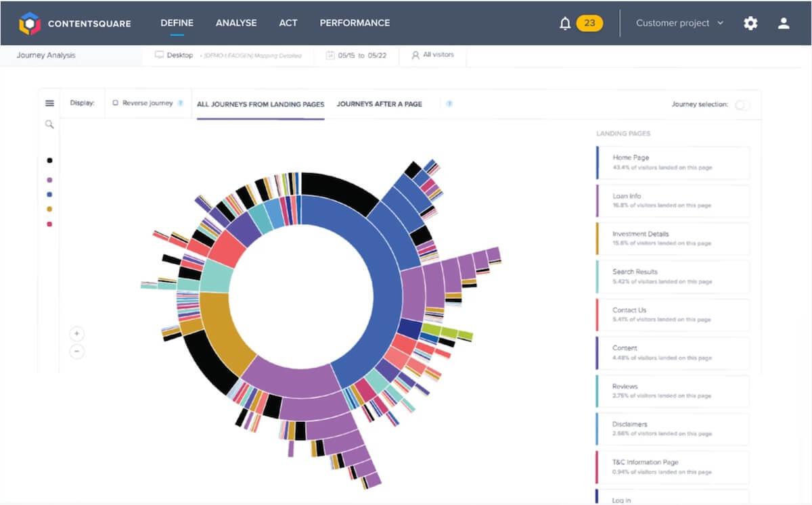The width and height of the screenshot is (812, 505).
Task: Open the notifications bell
Action: coord(565,24)
